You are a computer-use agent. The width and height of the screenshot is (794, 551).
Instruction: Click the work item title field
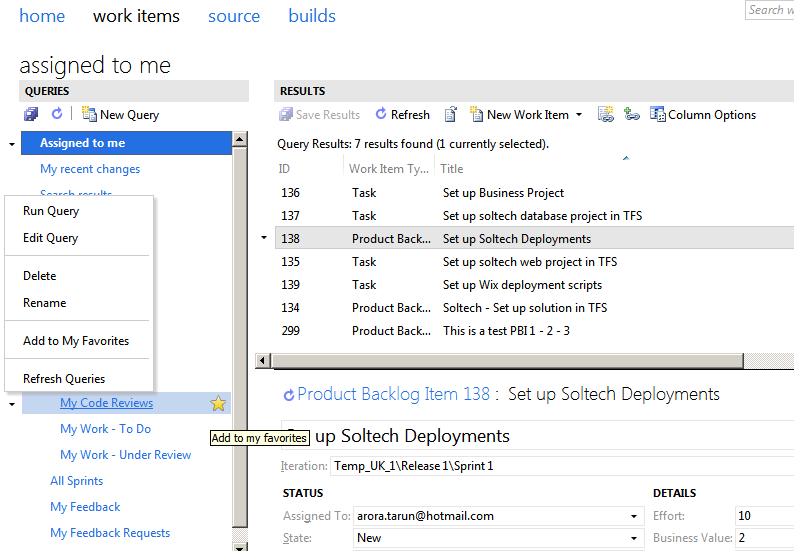click(537, 436)
